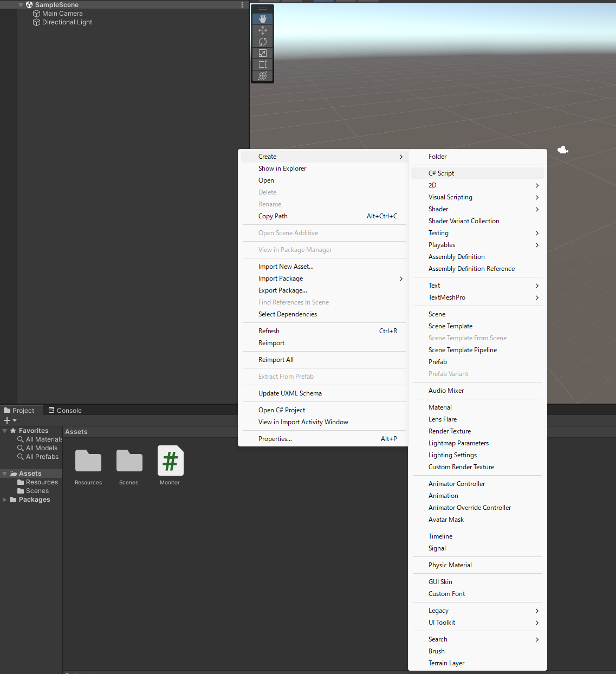This screenshot has width=616, height=674.
Task: Choose Animator Controller entry
Action: (x=477, y=484)
